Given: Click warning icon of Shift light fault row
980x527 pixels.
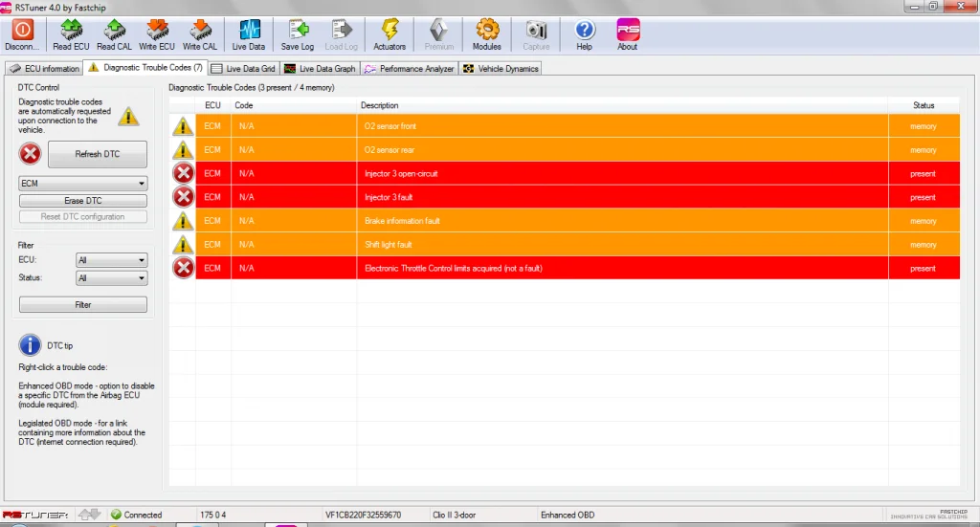Looking at the screenshot, I should 183,244.
